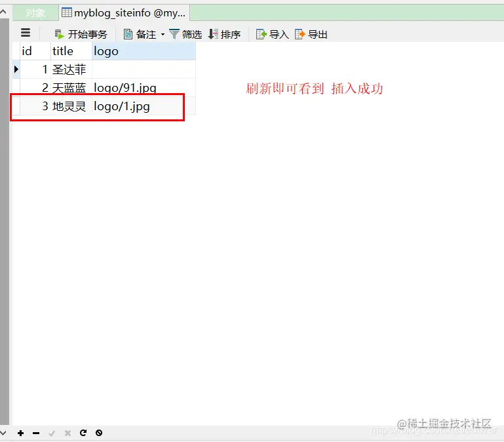Click the Memo (备注) button
The height and width of the screenshot is (442, 504).
140,34
